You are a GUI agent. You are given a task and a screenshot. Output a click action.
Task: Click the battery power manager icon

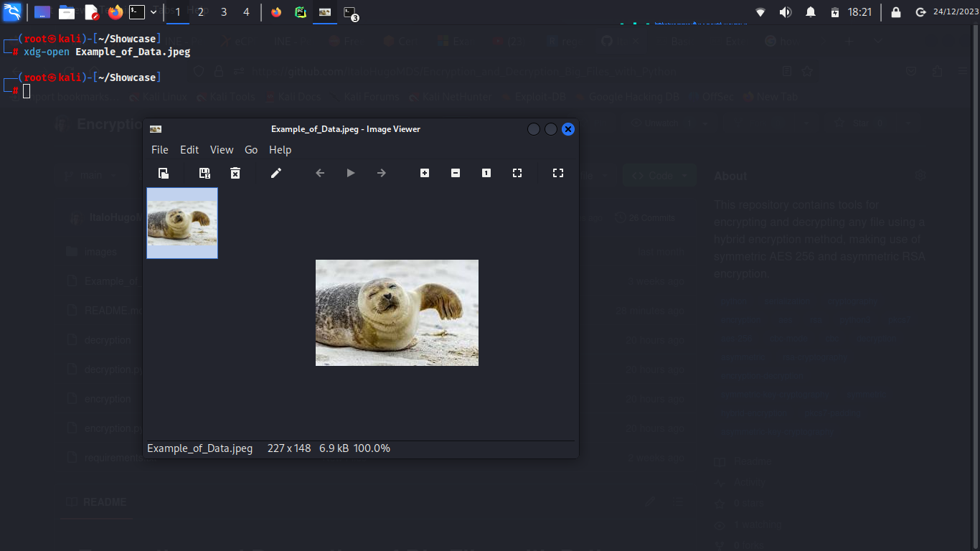pos(835,12)
